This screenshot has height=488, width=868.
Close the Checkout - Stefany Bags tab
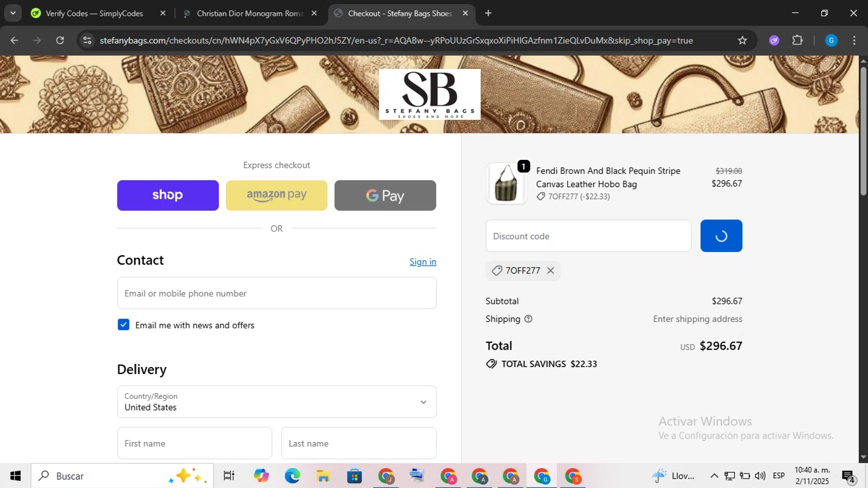coord(465,13)
